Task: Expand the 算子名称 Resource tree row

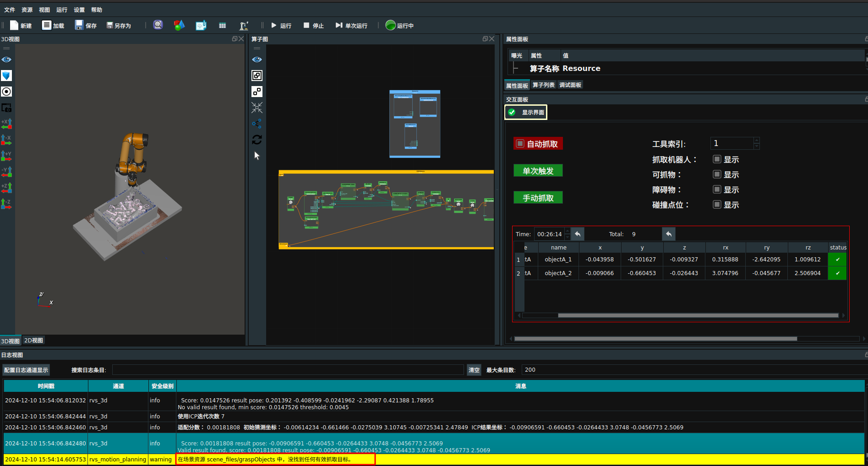Action: 516,69
